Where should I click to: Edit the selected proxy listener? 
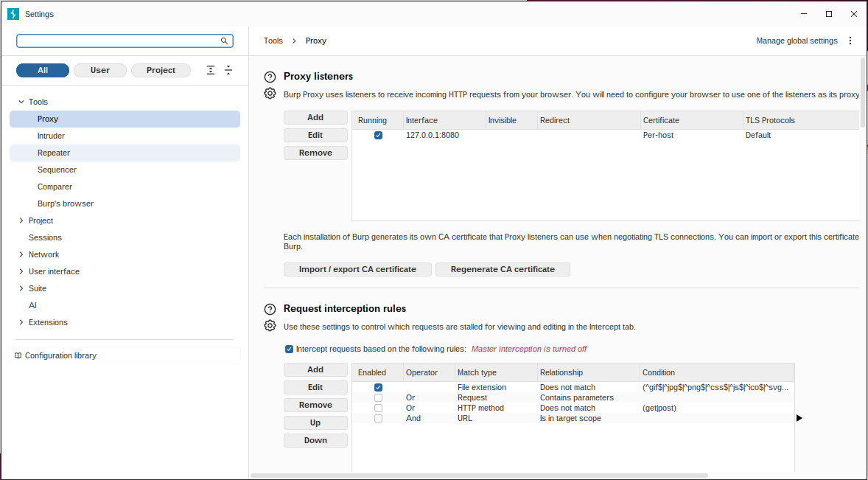pos(315,135)
